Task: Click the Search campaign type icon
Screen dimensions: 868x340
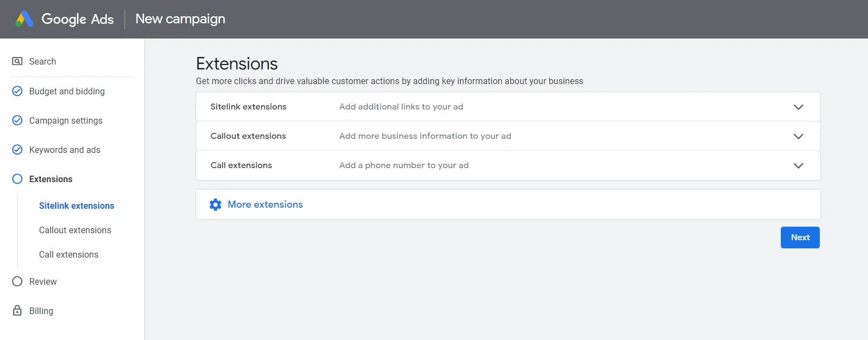Action: [x=17, y=61]
